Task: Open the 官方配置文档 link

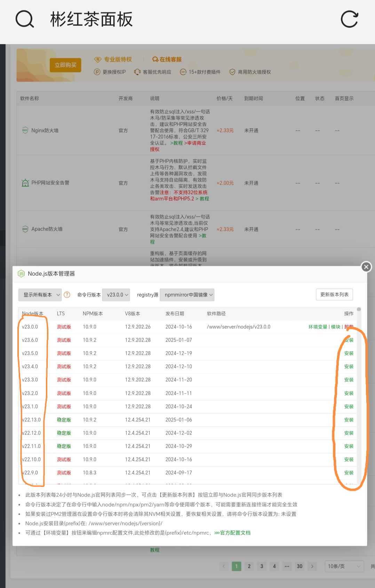Action: pos(232,533)
